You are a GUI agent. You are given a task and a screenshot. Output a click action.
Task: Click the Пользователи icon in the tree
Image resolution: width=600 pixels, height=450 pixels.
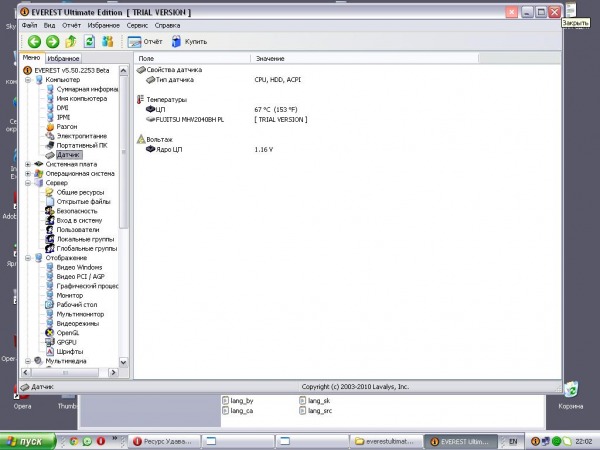tap(50, 230)
